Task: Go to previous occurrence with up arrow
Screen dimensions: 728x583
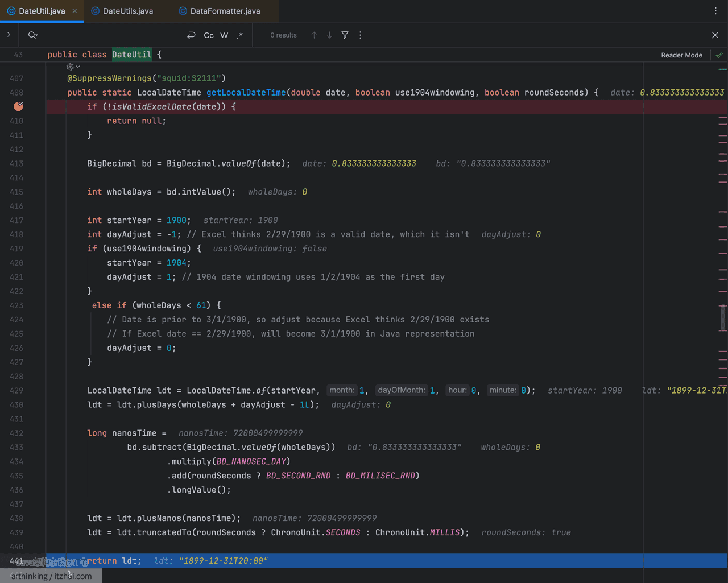Action: click(314, 35)
